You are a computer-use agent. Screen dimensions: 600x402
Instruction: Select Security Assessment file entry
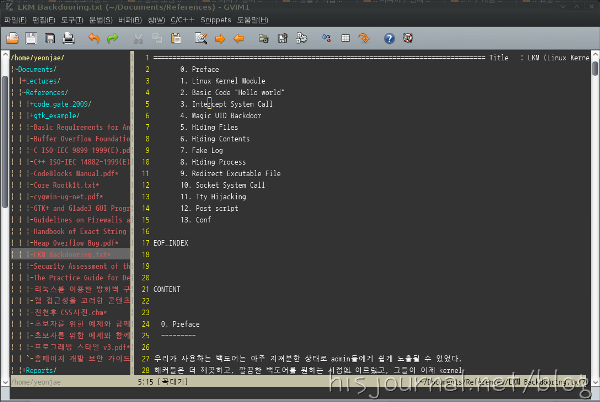click(80, 266)
